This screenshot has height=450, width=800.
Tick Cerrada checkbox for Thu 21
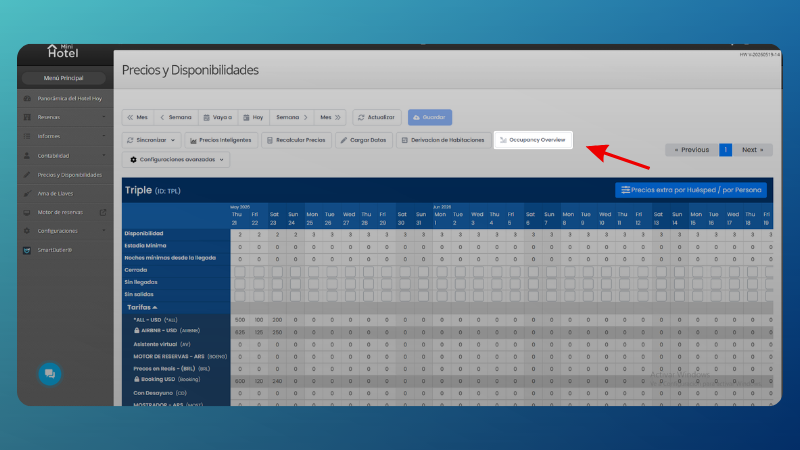coord(240,271)
